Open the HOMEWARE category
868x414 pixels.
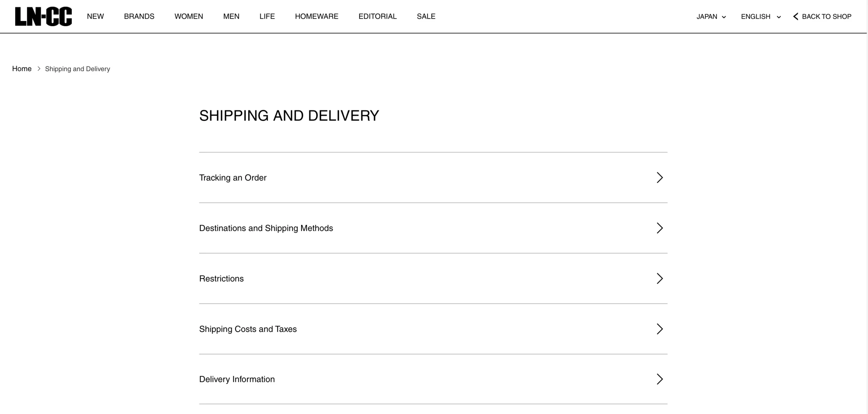pos(317,16)
